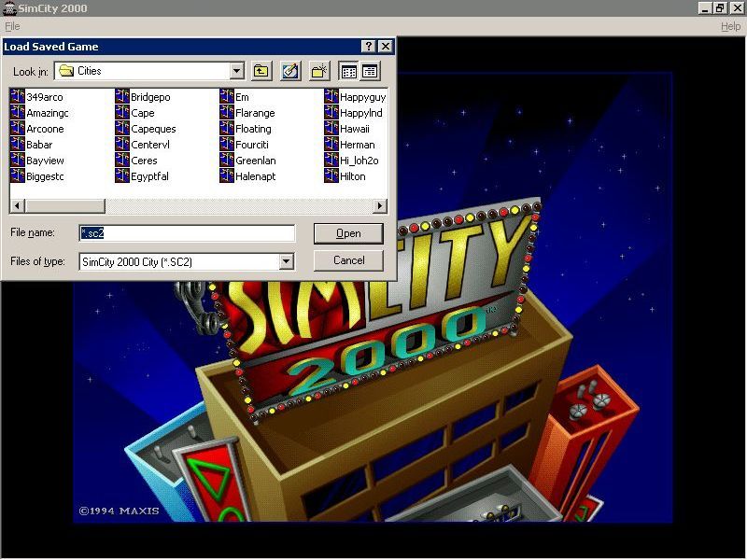Screen dimensions: 747x560
Task: Click the SimCity 2000 title bar app icon
Action: tap(9, 8)
